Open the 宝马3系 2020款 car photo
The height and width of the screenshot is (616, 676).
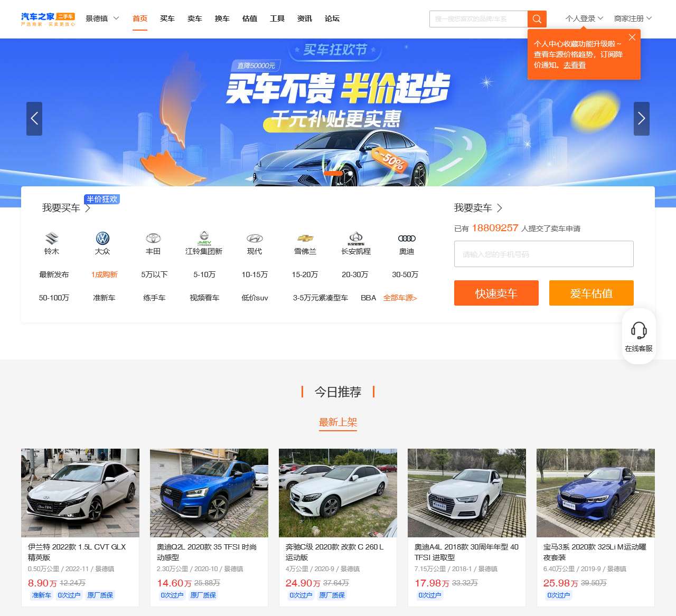point(596,493)
